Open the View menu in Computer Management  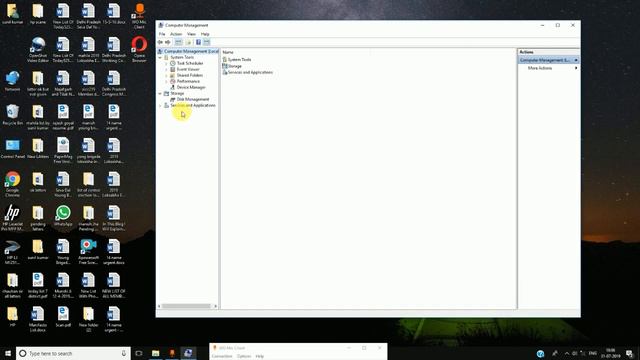[x=191, y=34]
